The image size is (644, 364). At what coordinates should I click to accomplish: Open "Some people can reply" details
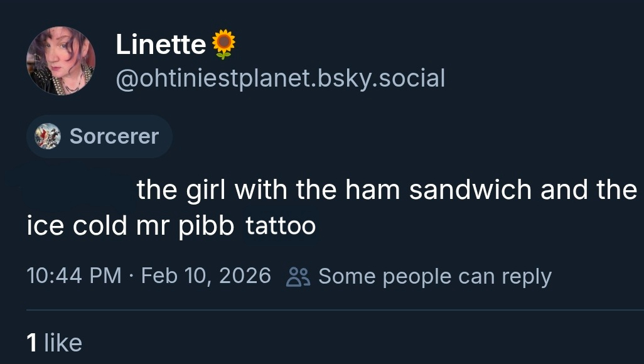coord(434,276)
